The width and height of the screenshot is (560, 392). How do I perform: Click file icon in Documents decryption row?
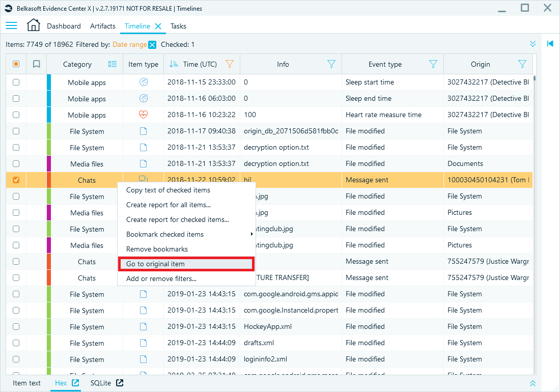(x=143, y=163)
